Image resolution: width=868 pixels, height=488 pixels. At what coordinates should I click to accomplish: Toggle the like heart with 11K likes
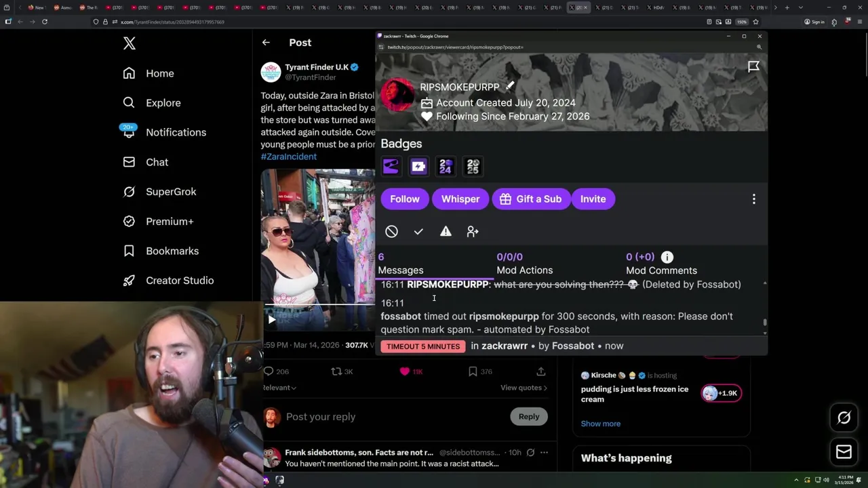(x=405, y=371)
